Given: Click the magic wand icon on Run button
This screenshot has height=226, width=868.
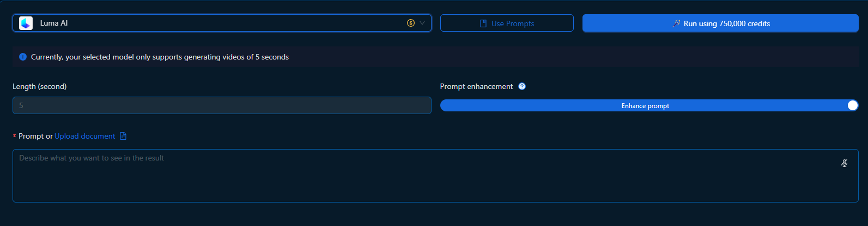Looking at the screenshot, I should [676, 23].
